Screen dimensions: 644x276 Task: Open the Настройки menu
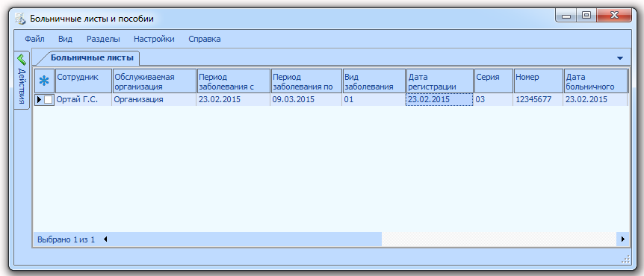click(x=154, y=39)
